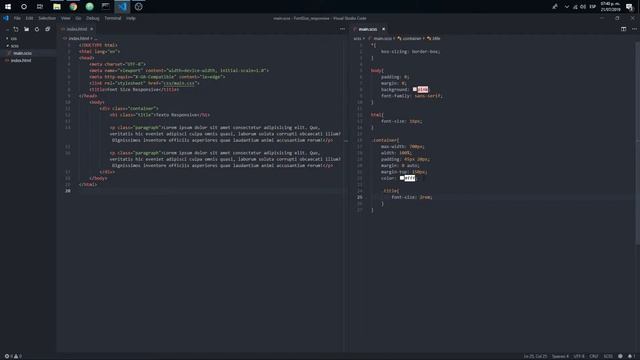The height and width of the screenshot is (360, 640).
Task: Click CRLF end-of-line in status bar
Action: click(x=593, y=356)
